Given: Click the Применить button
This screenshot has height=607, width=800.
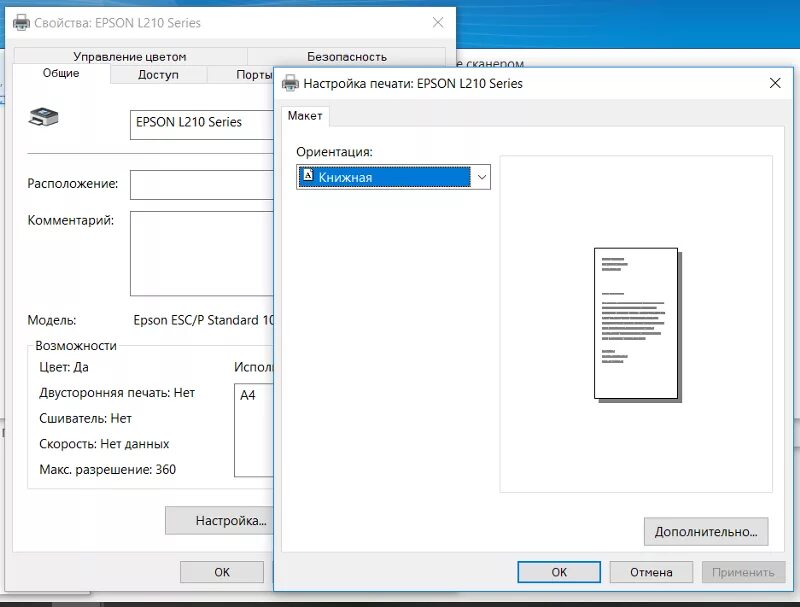Looking at the screenshot, I should 743,572.
